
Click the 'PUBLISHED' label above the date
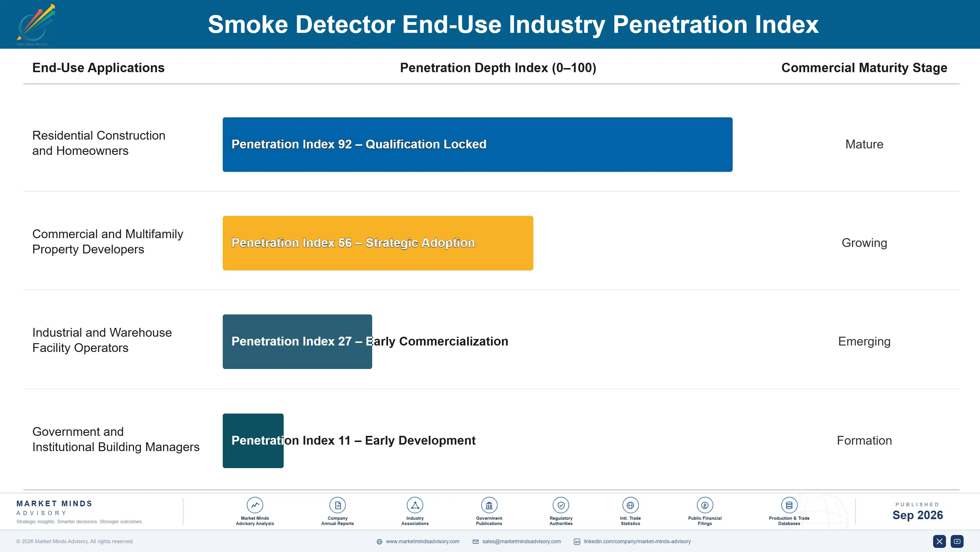click(x=917, y=504)
